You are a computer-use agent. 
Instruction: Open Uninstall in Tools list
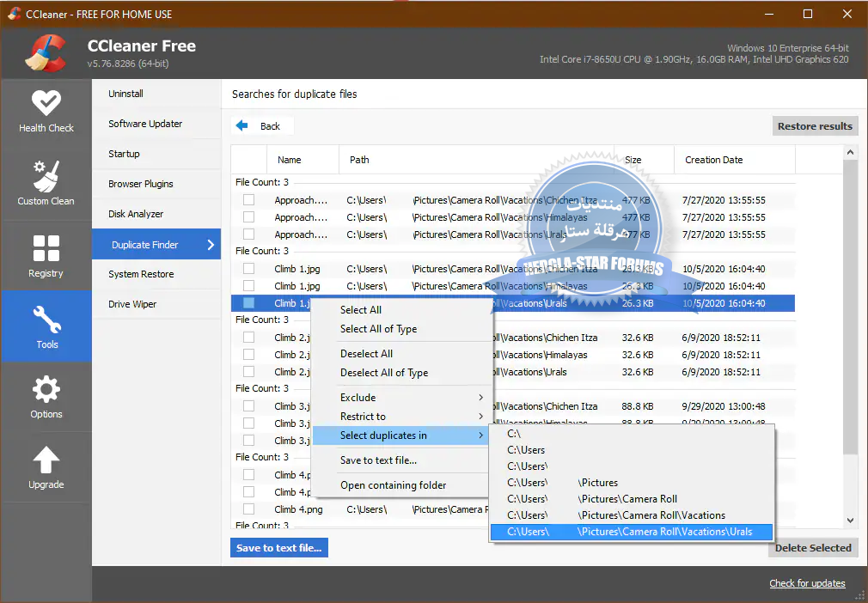(x=156, y=94)
